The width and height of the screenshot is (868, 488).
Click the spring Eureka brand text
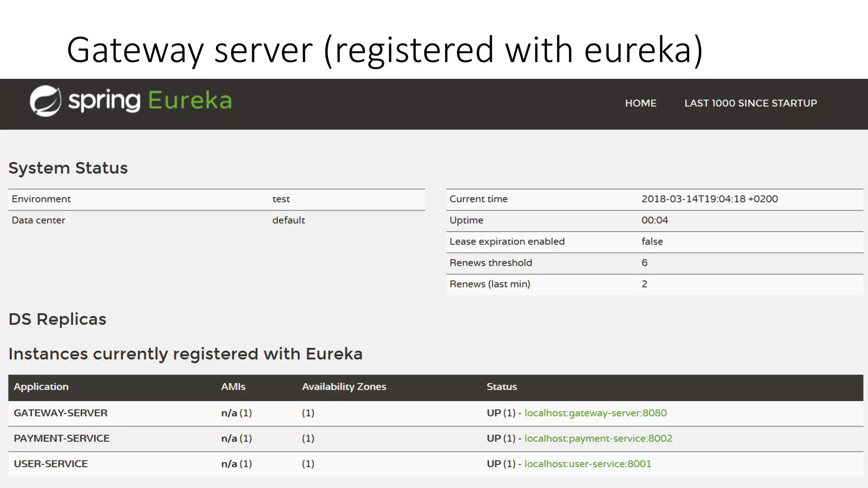coord(150,101)
